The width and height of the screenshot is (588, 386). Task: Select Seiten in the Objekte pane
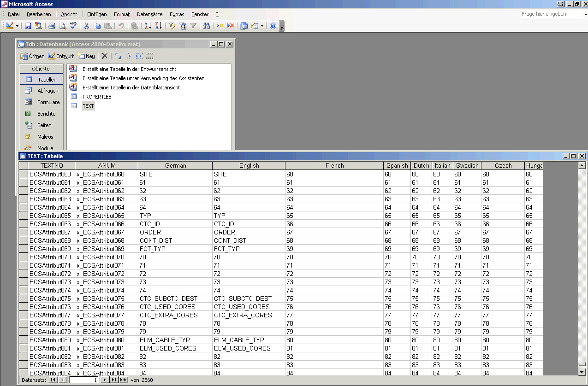click(42, 125)
